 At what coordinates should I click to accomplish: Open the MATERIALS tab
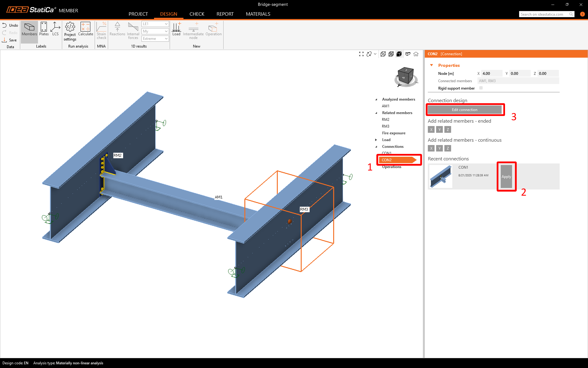[x=258, y=14]
